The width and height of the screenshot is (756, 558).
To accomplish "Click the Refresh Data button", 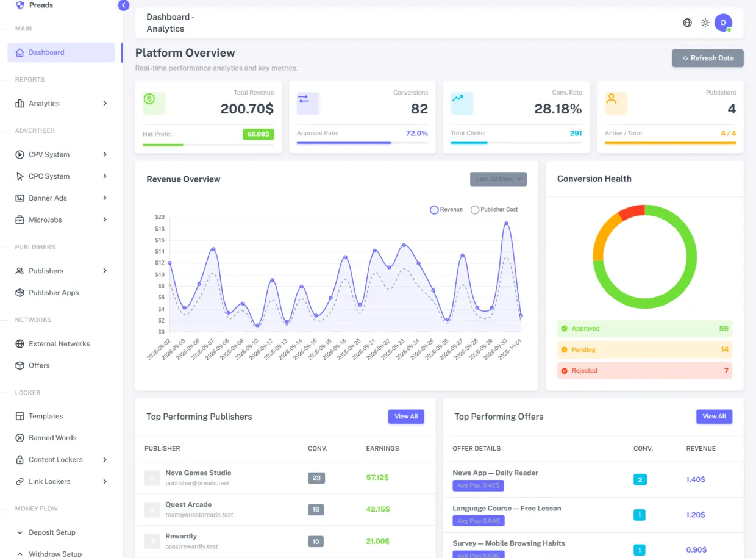I will tap(708, 58).
